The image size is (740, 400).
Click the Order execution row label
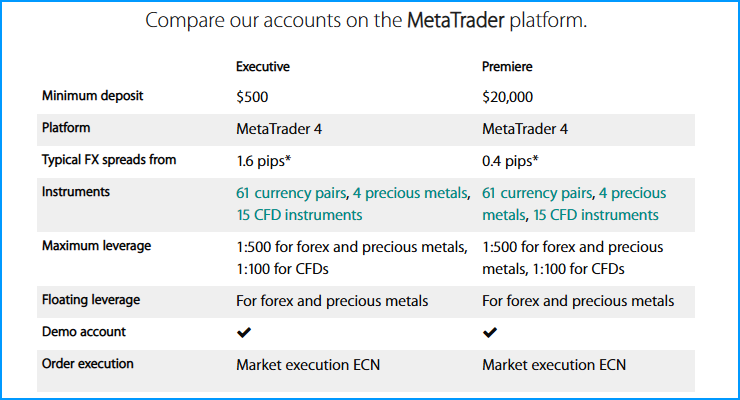click(x=88, y=364)
